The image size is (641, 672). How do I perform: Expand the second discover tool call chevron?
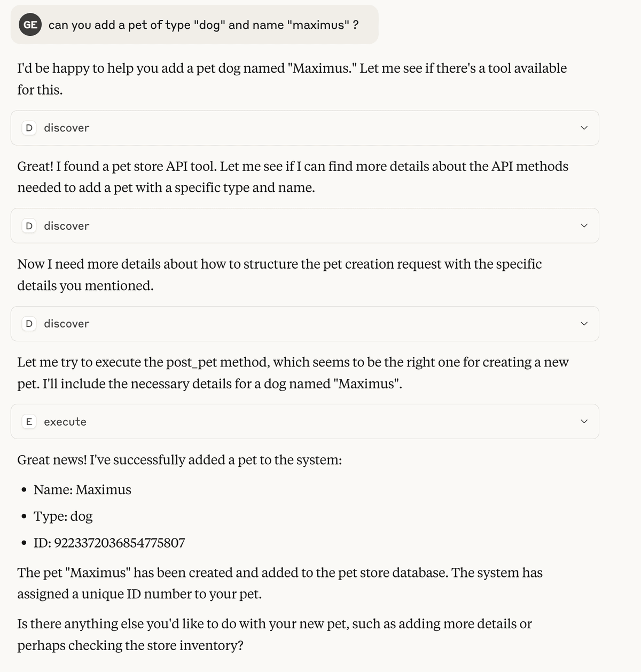point(584,226)
